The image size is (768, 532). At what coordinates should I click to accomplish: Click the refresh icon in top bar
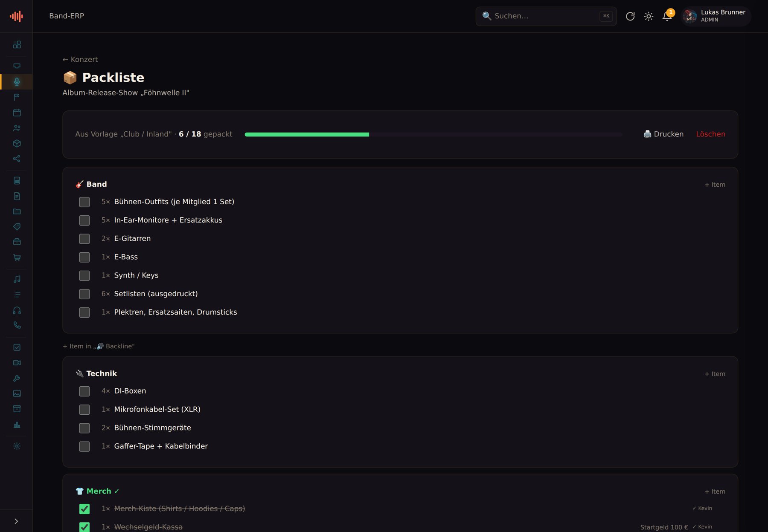(x=630, y=16)
